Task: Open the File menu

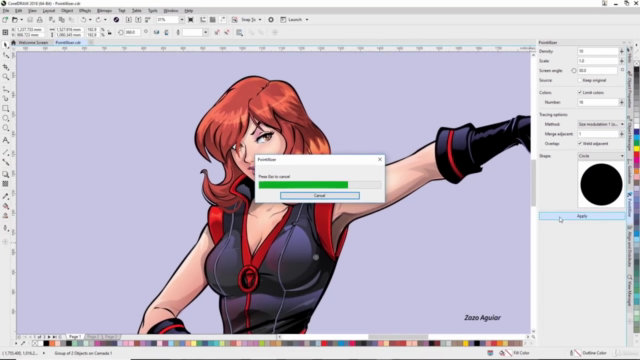Action: coord(6,11)
